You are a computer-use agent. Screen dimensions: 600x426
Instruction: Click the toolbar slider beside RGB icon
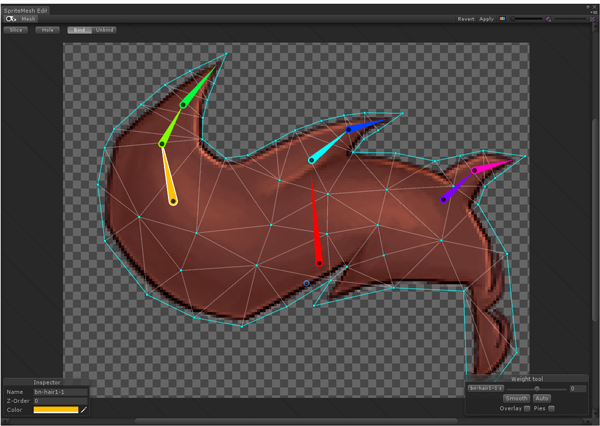click(x=527, y=19)
